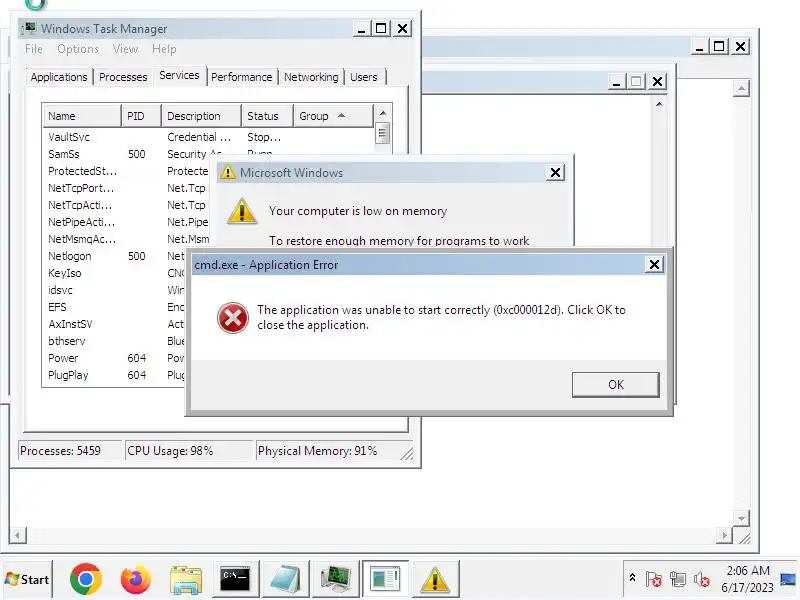Click the back window's scroll right arrow
Image resolution: width=800 pixels, height=600 pixels.
coord(724,535)
